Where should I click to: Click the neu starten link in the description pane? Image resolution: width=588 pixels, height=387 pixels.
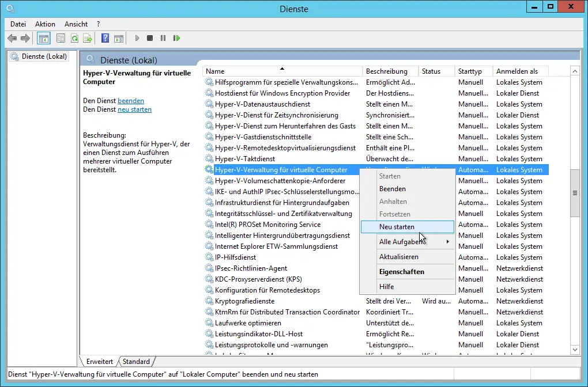[135, 109]
